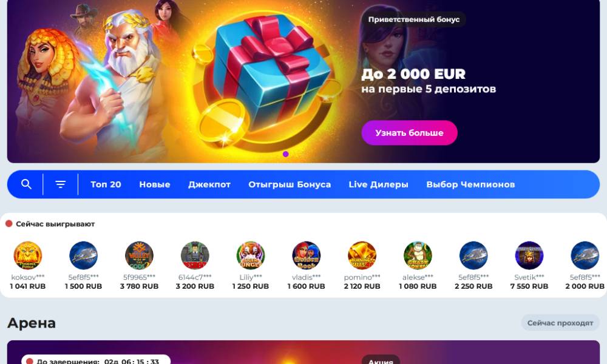Select the Выбор Чемпионов tab
The image size is (607, 364).
[470, 184]
